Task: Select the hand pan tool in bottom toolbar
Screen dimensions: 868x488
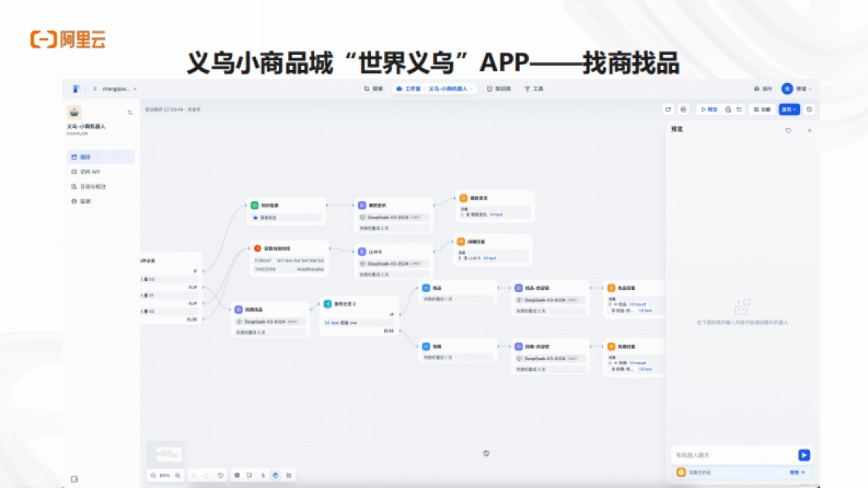Action: pos(276,475)
